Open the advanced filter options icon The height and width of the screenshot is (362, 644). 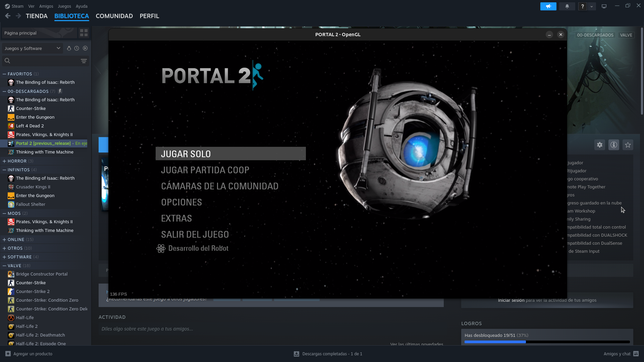tap(84, 61)
